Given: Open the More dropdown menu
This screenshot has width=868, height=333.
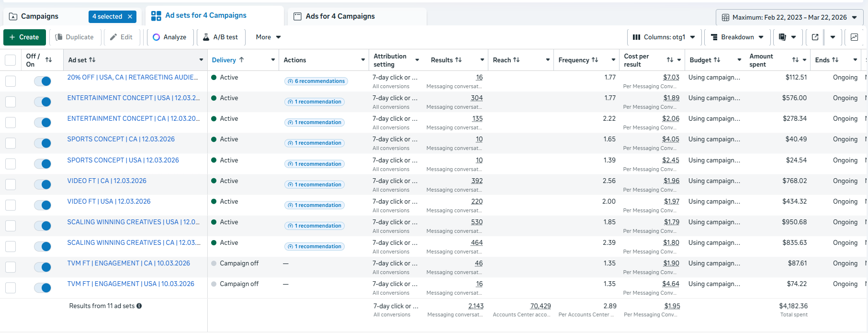Looking at the screenshot, I should coord(268,37).
